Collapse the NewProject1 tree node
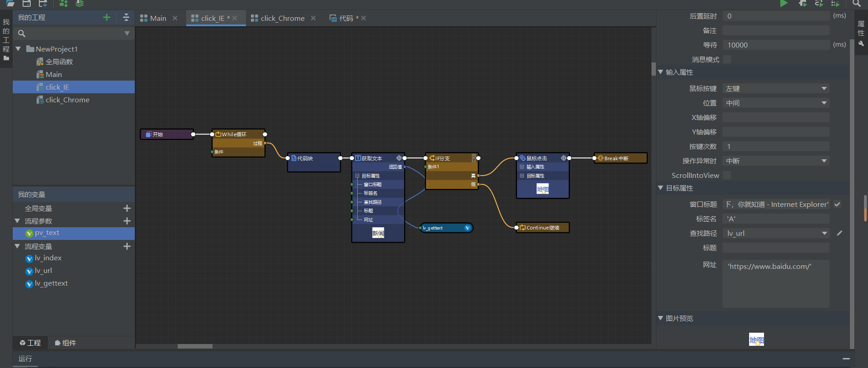This screenshot has width=868, height=368. pyautogui.click(x=18, y=49)
